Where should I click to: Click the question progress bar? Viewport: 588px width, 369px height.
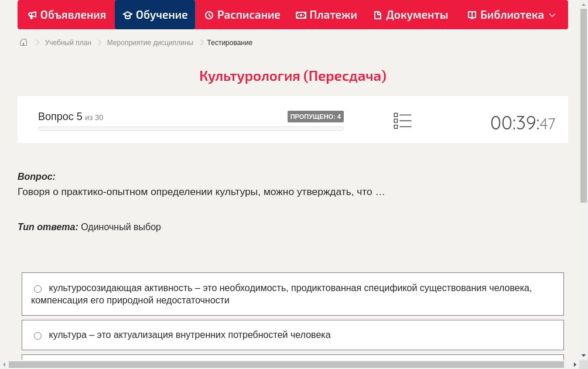pyautogui.click(x=190, y=128)
